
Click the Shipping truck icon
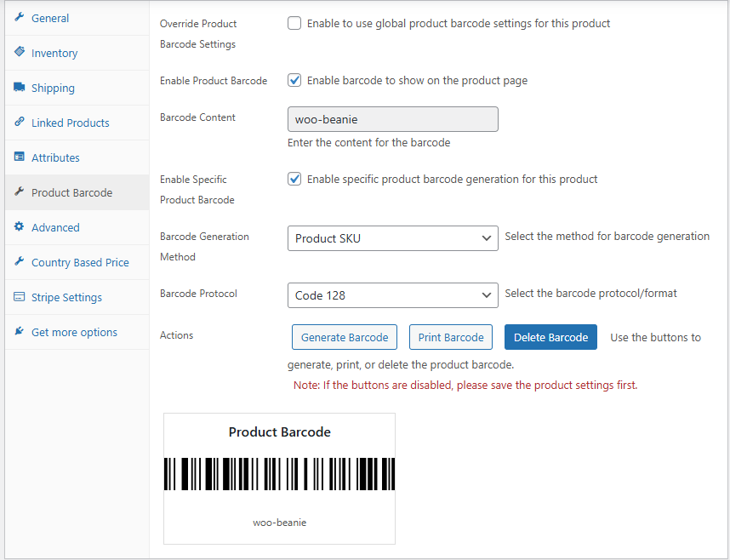19,87
